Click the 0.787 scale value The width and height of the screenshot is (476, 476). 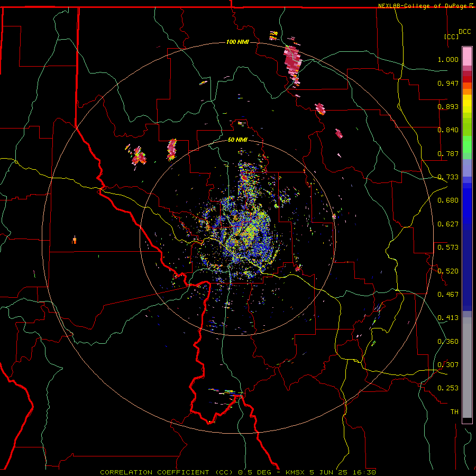[448, 153]
